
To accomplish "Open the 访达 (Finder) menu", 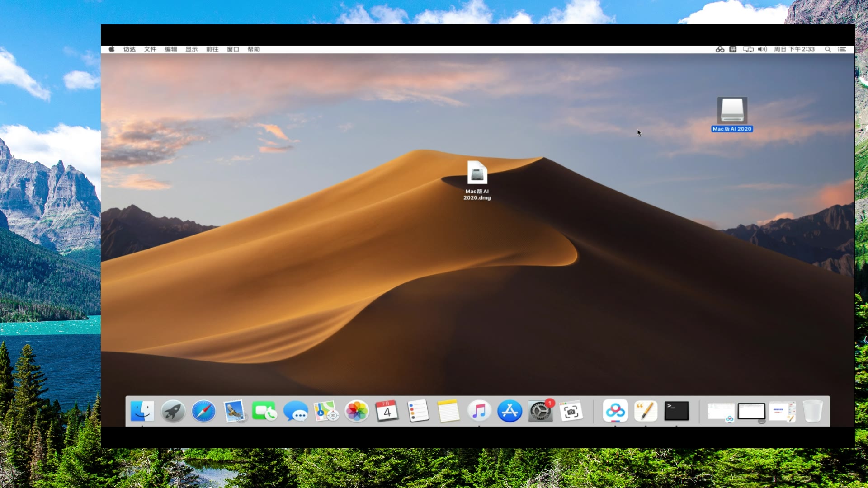I will [129, 49].
